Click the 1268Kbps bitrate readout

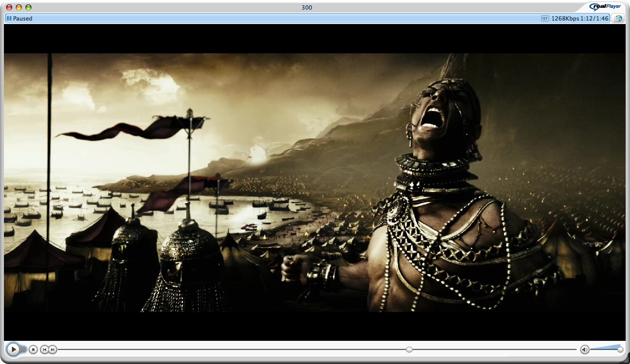565,18
